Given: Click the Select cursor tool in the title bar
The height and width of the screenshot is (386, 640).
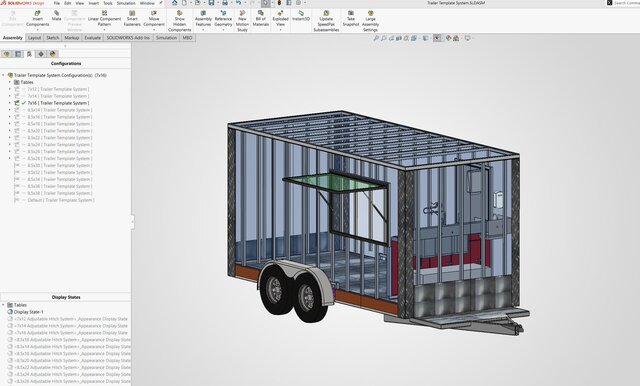Looking at the screenshot, I should pyautogui.click(x=266, y=3).
